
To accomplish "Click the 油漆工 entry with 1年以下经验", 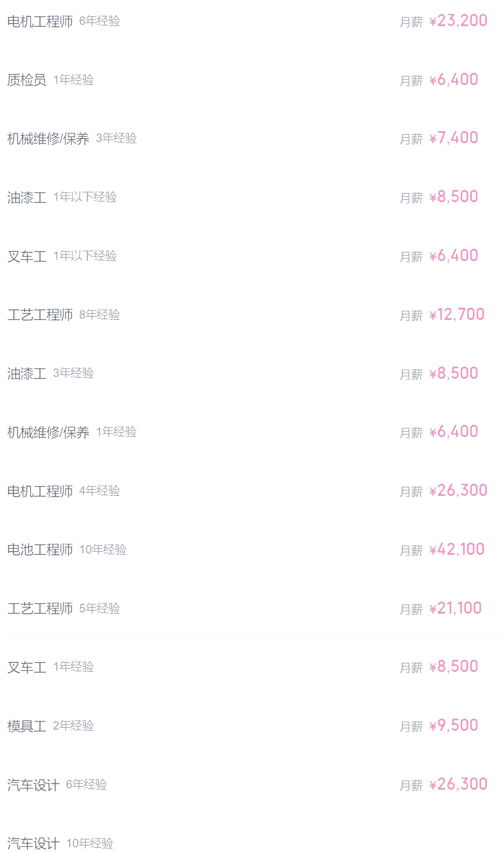I will tap(27, 198).
